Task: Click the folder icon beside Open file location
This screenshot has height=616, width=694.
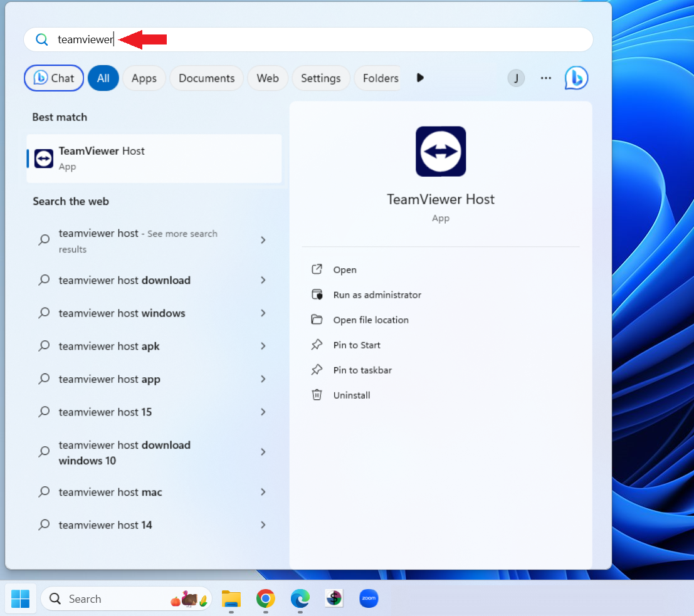Action: 317,320
